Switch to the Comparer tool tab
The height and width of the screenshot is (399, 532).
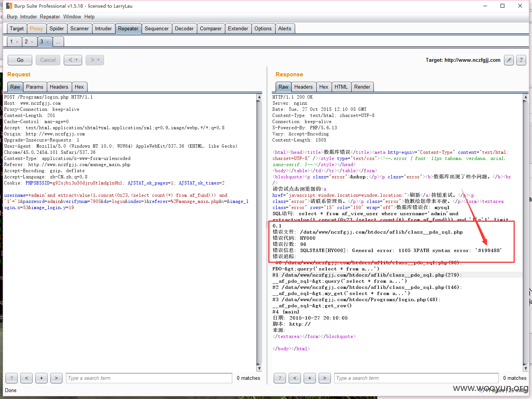pyautogui.click(x=211, y=28)
